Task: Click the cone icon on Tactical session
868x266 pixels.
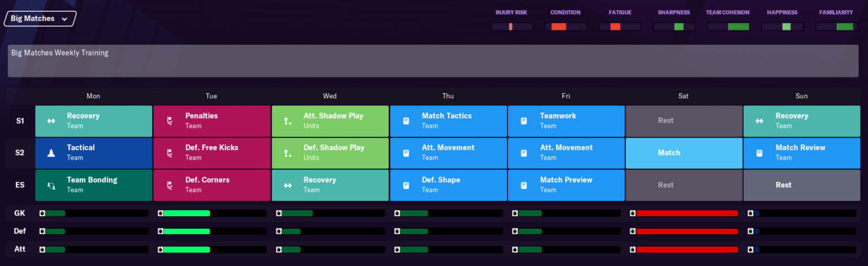Action: click(x=51, y=153)
